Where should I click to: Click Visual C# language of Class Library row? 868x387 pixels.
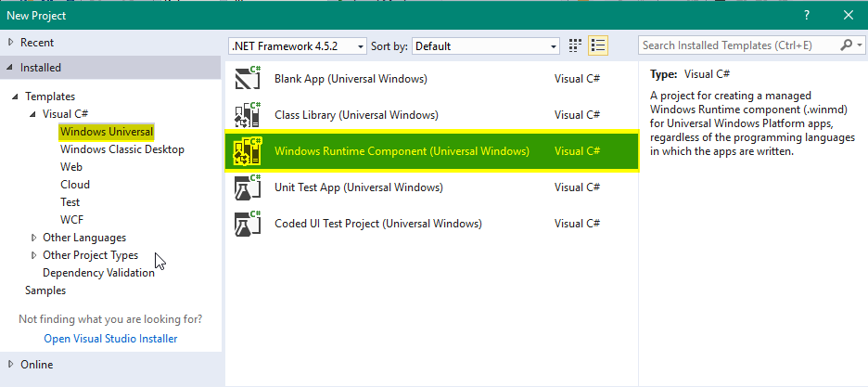tap(578, 115)
